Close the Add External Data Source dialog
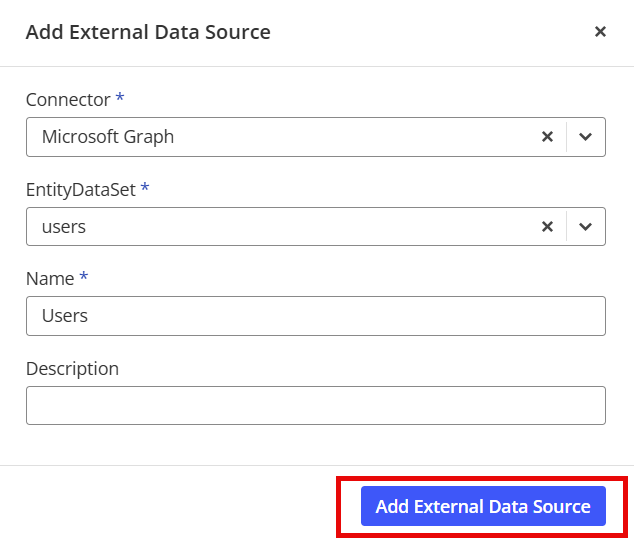The image size is (634, 545). 600,32
